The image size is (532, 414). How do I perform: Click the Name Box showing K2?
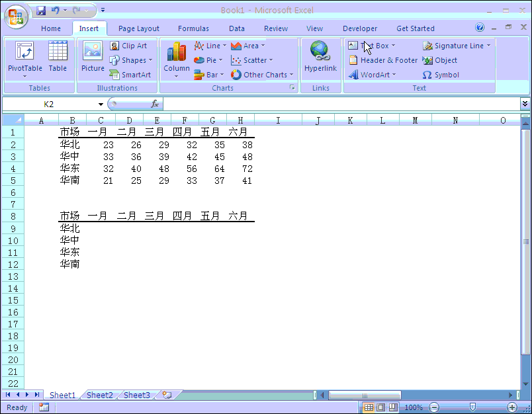tap(49, 104)
